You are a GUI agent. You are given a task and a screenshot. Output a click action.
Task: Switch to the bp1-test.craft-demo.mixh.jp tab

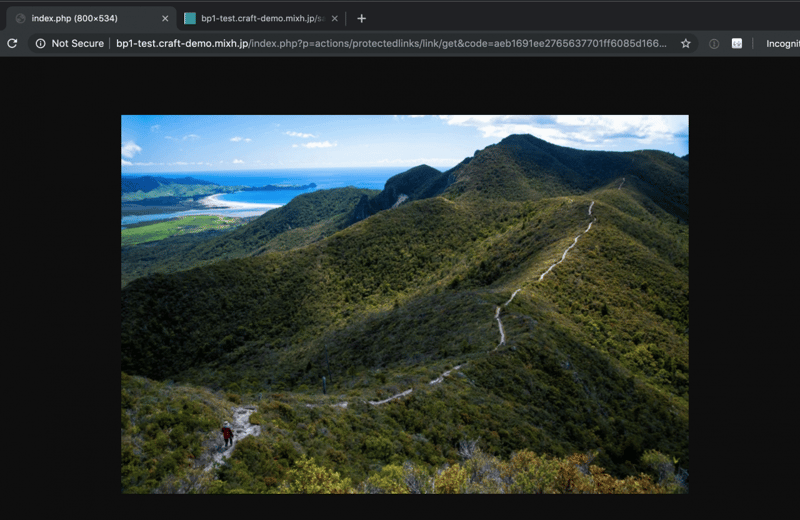tap(260, 18)
